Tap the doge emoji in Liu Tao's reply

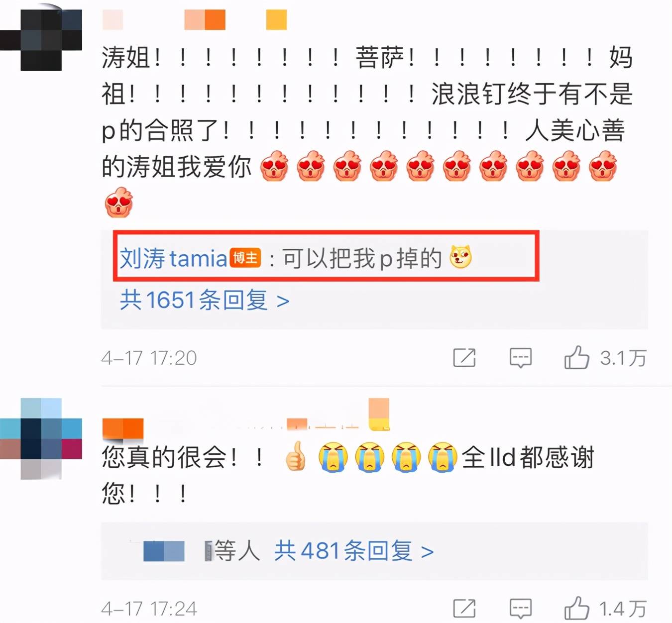(460, 257)
